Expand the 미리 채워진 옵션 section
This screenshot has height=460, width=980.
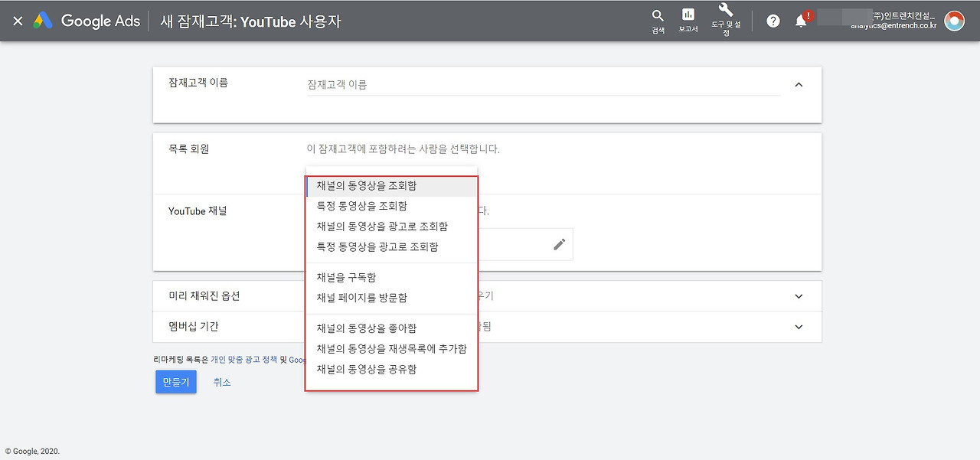(799, 296)
